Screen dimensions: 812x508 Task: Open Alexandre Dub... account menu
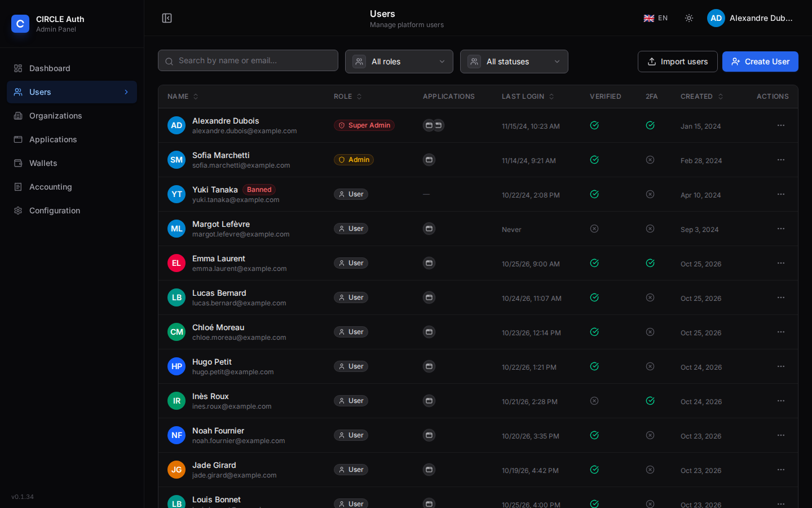[x=751, y=18]
